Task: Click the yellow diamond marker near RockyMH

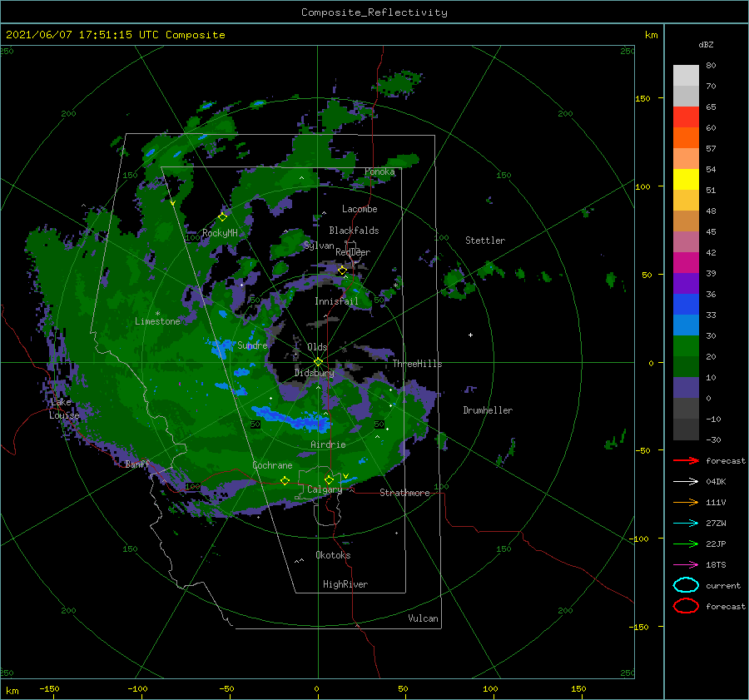Action: [222, 217]
